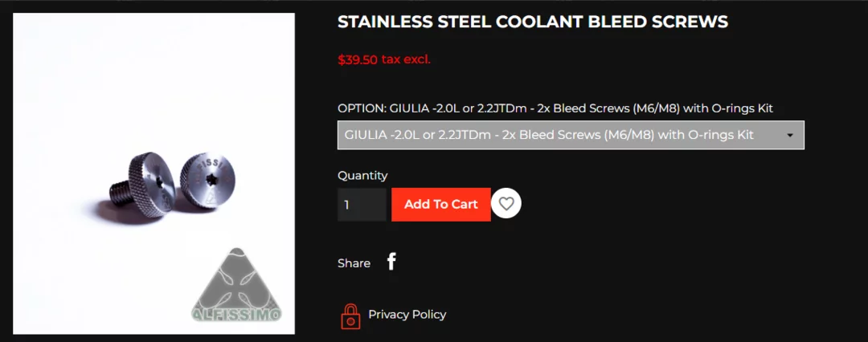The width and height of the screenshot is (868, 342).
Task: Click the Add To Cart button
Action: click(440, 205)
